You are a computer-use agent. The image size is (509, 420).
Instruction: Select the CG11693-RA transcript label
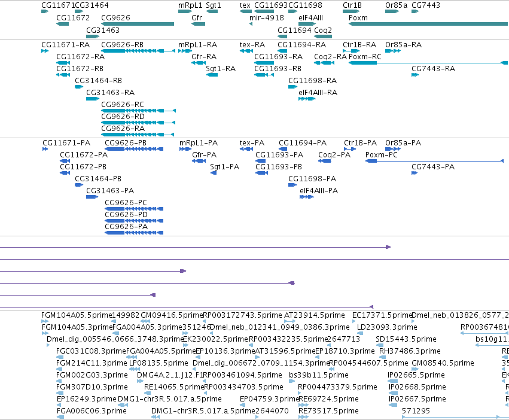(x=279, y=56)
